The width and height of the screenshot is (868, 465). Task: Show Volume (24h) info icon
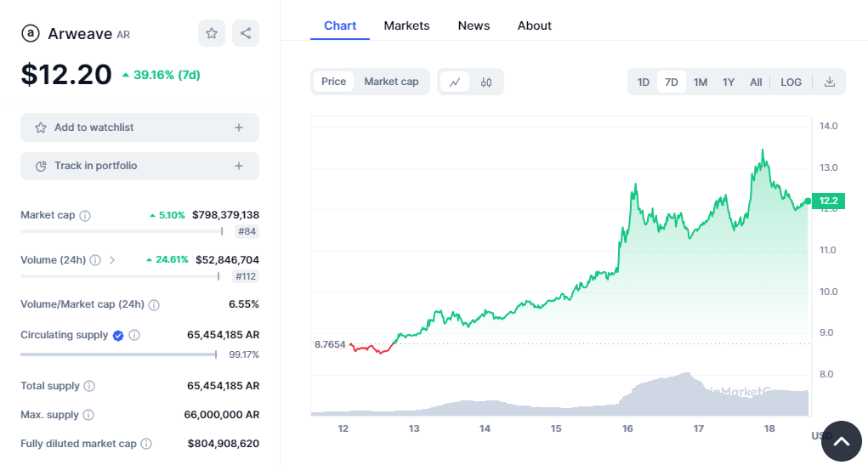pyautogui.click(x=95, y=260)
